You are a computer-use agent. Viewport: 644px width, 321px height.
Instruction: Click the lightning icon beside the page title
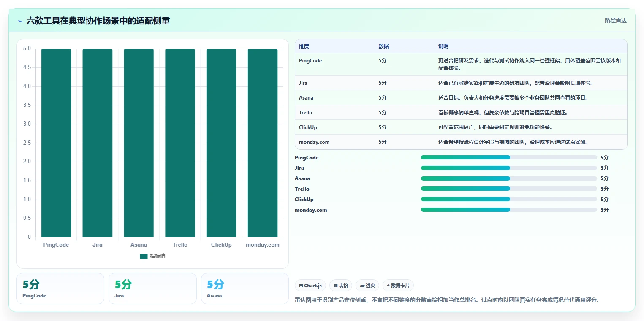tap(20, 21)
